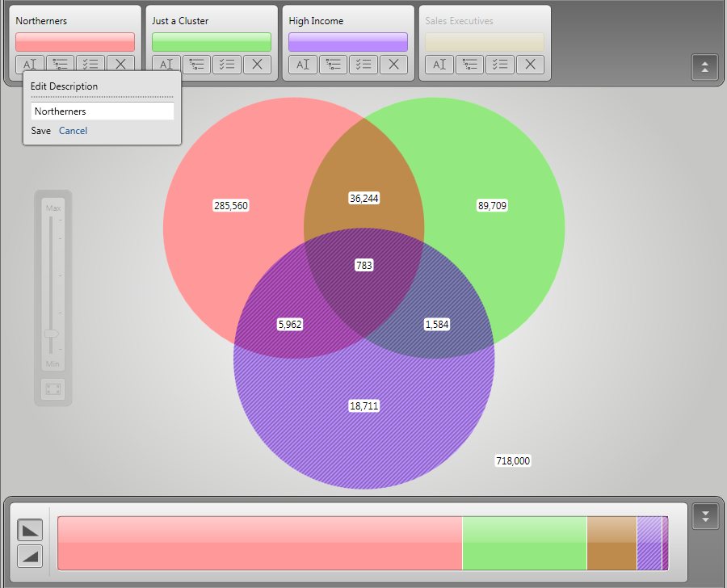The image size is (727, 588).
Task: Select the 1,584 intersection label
Action: point(437,324)
